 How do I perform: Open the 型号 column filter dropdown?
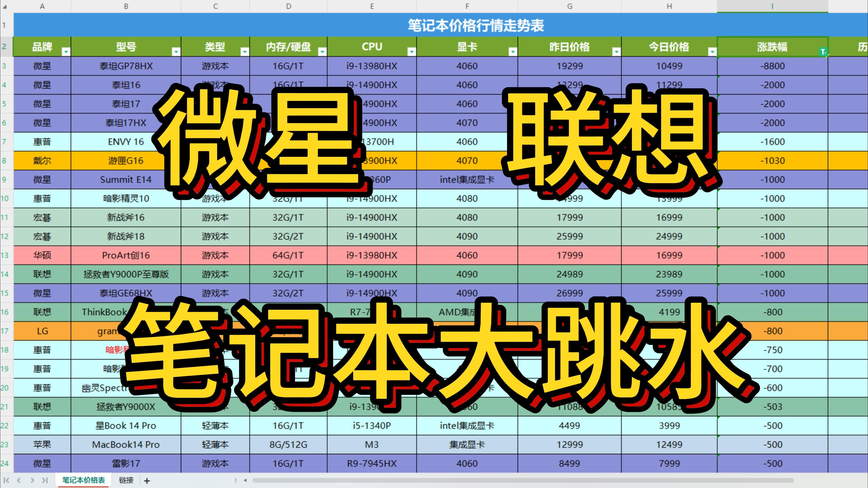click(176, 52)
